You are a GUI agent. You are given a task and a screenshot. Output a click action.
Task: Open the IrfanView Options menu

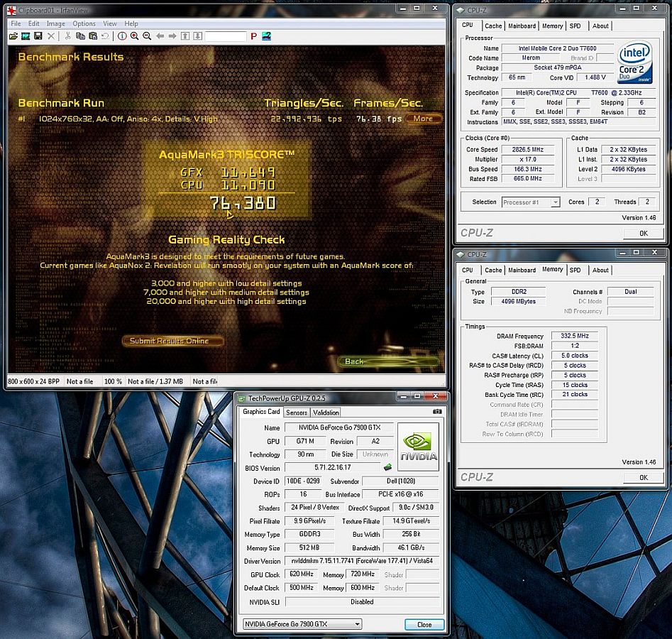pyautogui.click(x=84, y=23)
